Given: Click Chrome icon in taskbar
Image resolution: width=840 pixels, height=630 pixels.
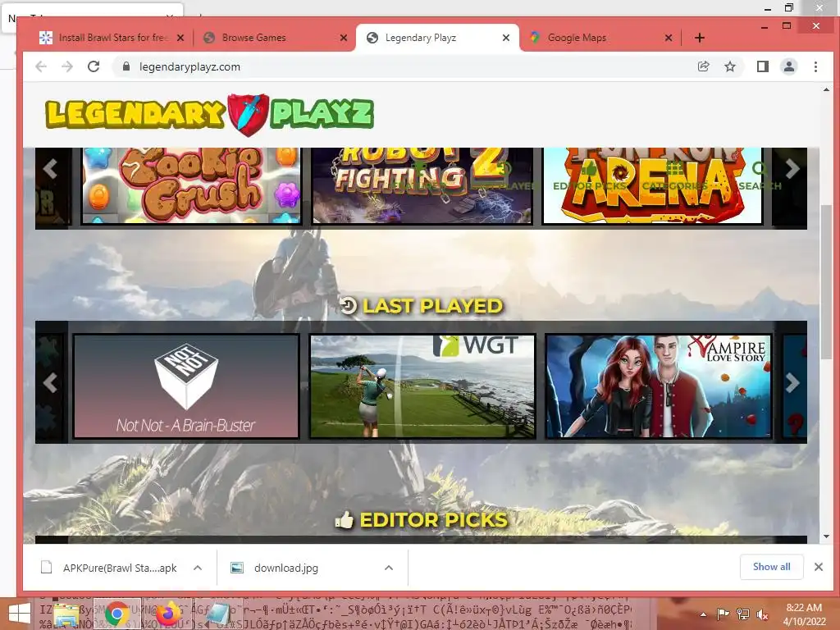Looking at the screenshot, I should tap(116, 614).
